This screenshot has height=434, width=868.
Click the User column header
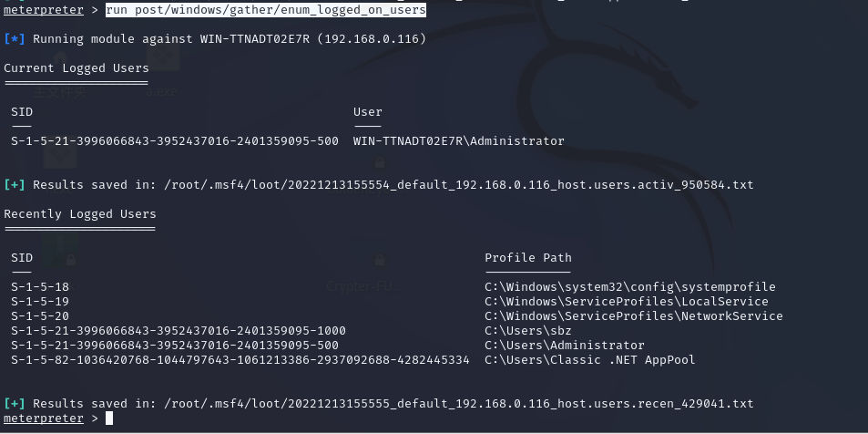click(x=368, y=112)
